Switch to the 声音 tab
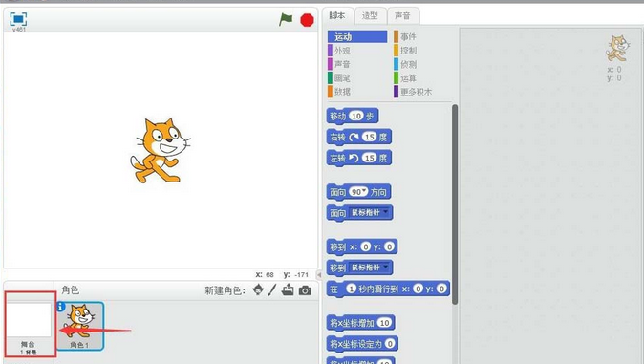Viewport: 644px width, 364px height. (x=402, y=15)
